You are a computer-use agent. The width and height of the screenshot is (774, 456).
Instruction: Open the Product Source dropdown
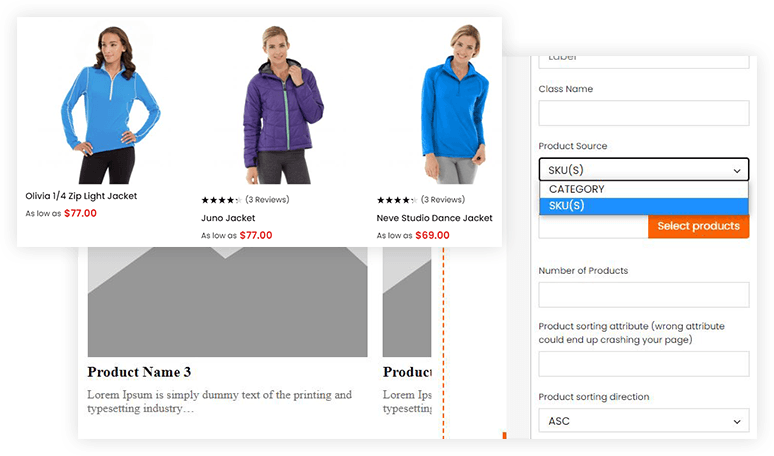tap(644, 170)
